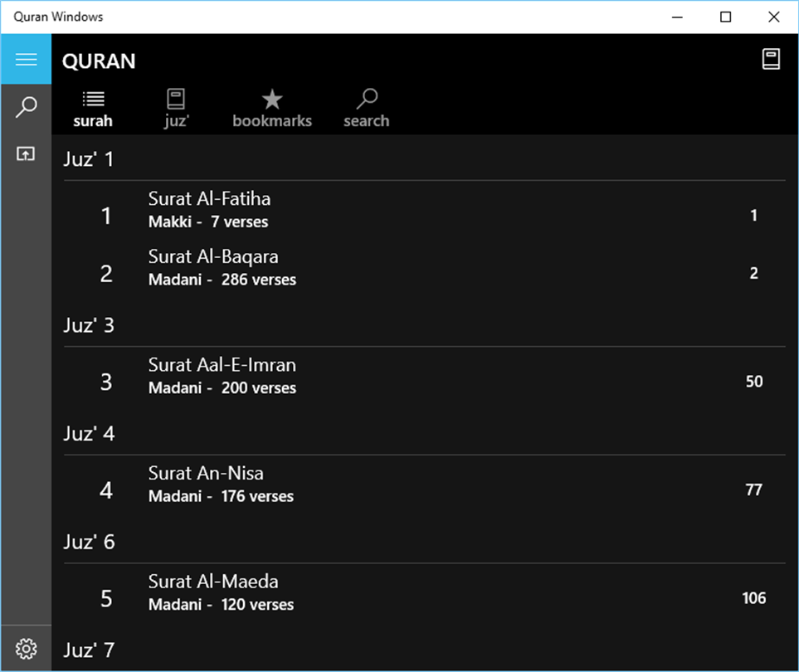The height and width of the screenshot is (672, 799).
Task: Open Surat An-Nisa
Action: click(424, 485)
